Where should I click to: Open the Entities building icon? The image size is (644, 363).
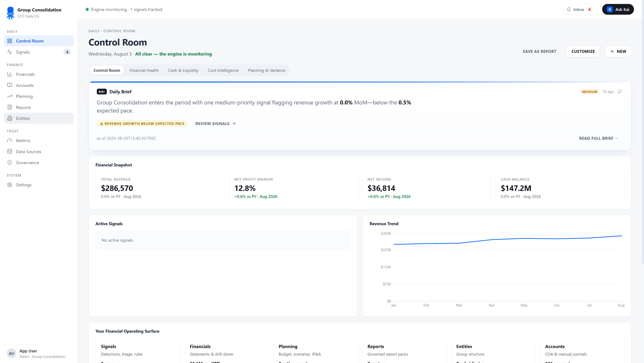[10, 118]
